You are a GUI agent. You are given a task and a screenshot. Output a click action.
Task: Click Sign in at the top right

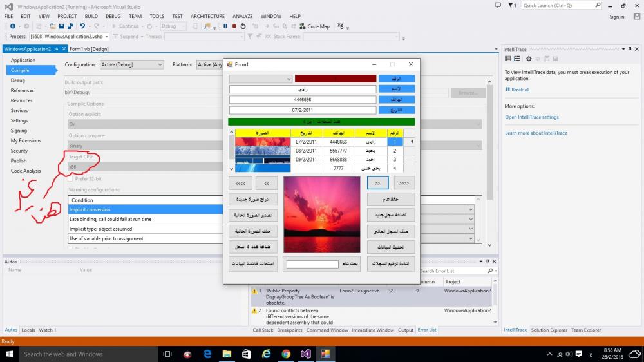pyautogui.click(x=616, y=17)
